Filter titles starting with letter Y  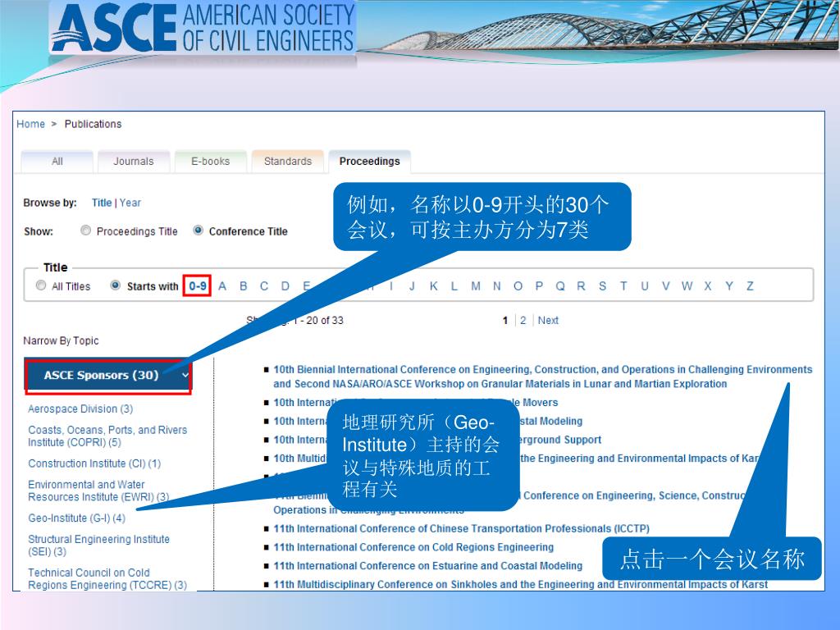click(729, 286)
